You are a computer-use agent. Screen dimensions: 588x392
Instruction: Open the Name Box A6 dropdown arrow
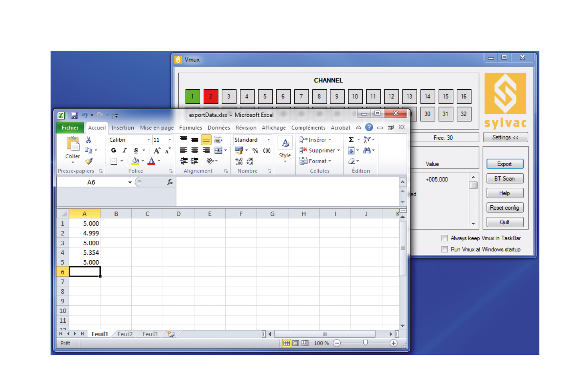(x=130, y=182)
